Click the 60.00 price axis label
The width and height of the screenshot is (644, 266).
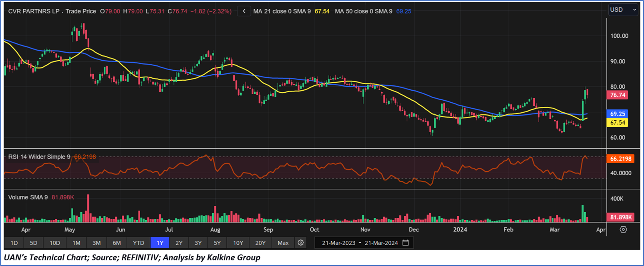[x=618, y=137]
